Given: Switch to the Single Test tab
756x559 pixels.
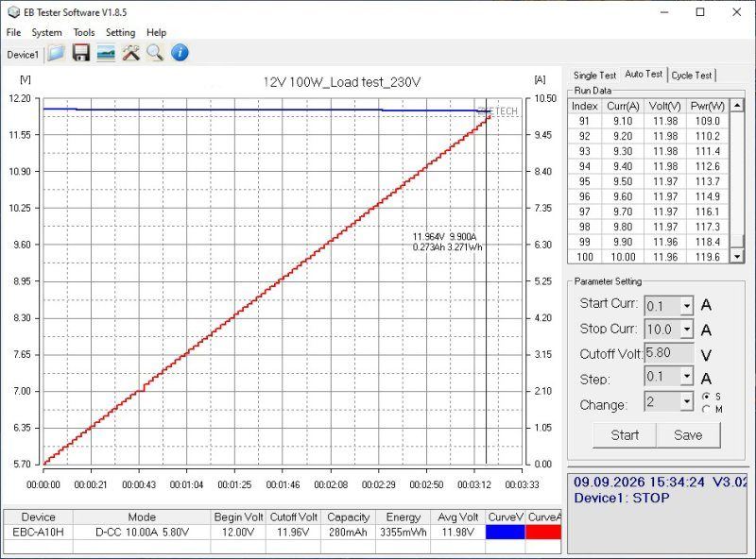Looking at the screenshot, I should tap(594, 76).
